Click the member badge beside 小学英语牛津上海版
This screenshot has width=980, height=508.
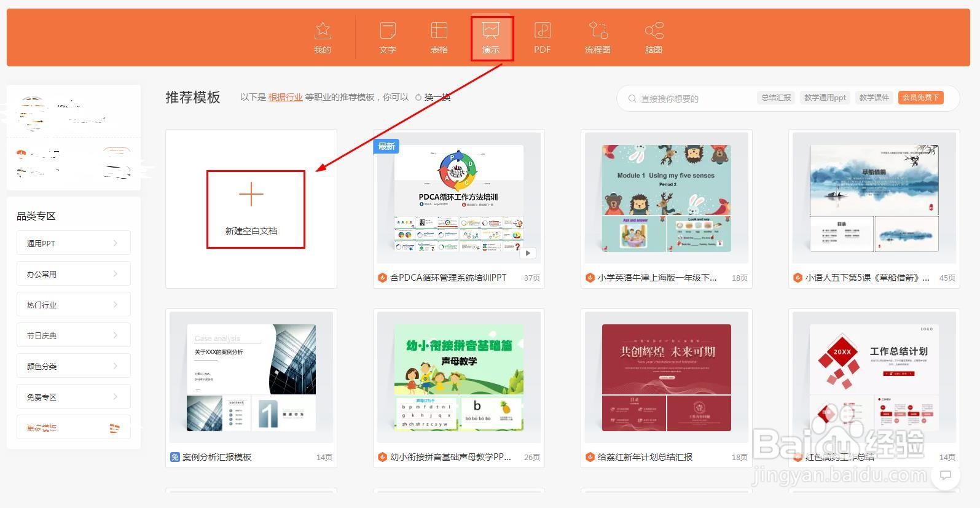pyautogui.click(x=590, y=278)
